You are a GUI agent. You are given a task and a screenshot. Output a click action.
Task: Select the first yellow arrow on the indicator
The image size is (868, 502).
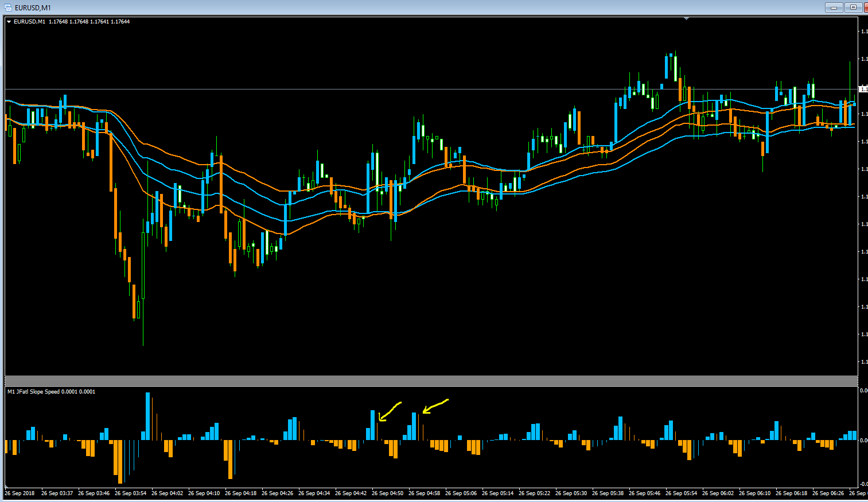(390, 411)
